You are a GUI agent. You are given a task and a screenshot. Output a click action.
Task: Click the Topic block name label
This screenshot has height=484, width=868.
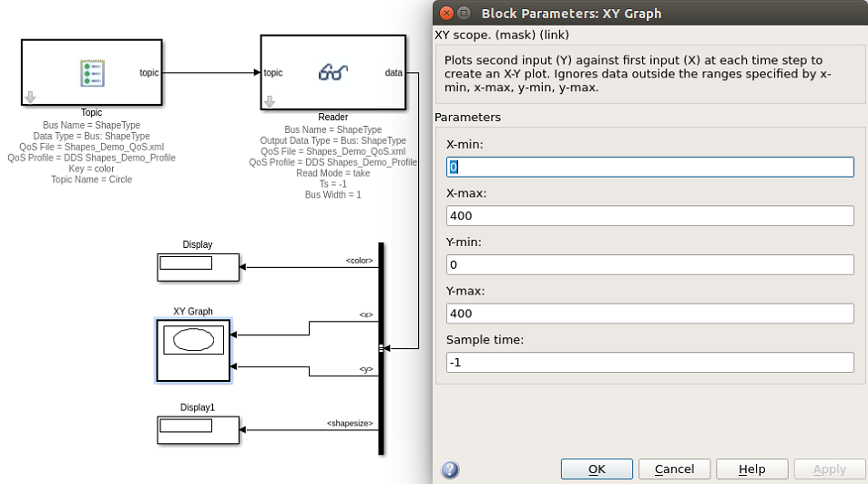[x=91, y=112]
